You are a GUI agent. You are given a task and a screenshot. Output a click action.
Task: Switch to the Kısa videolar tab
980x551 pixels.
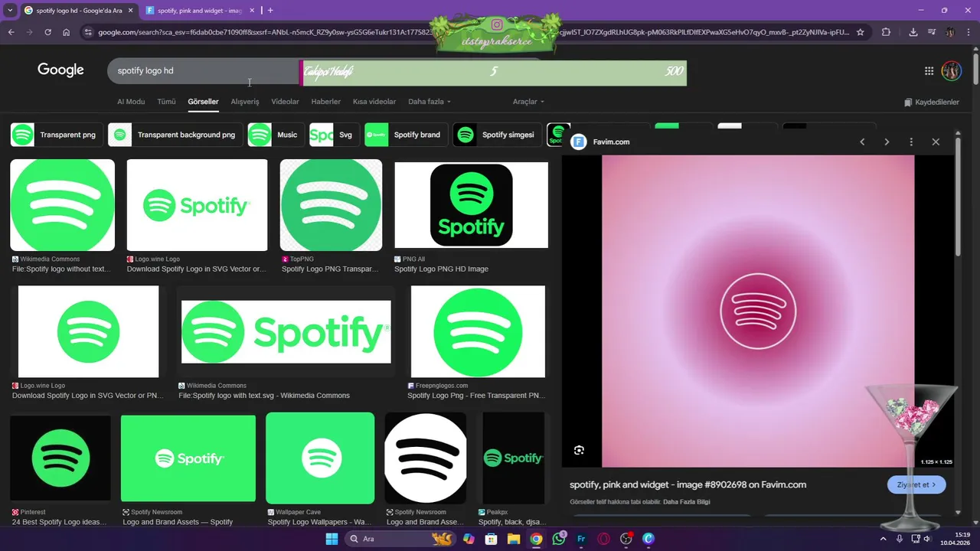coord(374,101)
